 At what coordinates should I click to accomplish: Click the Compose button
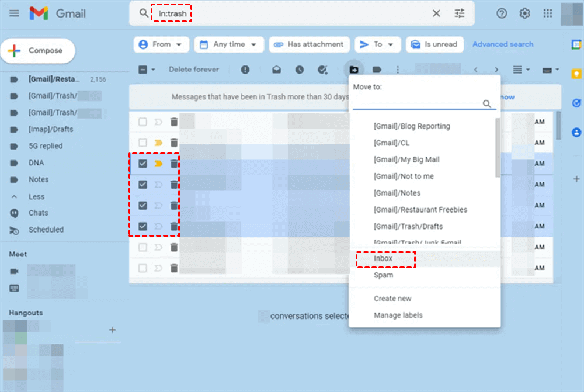[x=39, y=51]
